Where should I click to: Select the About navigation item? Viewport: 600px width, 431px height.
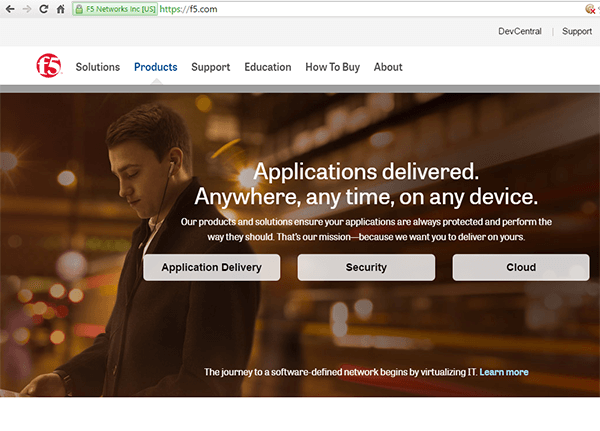point(387,67)
